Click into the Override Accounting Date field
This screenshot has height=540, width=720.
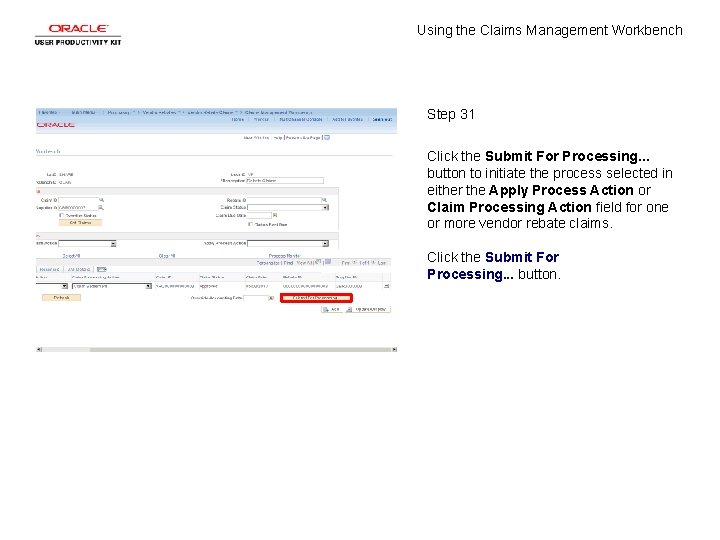(x=255, y=298)
